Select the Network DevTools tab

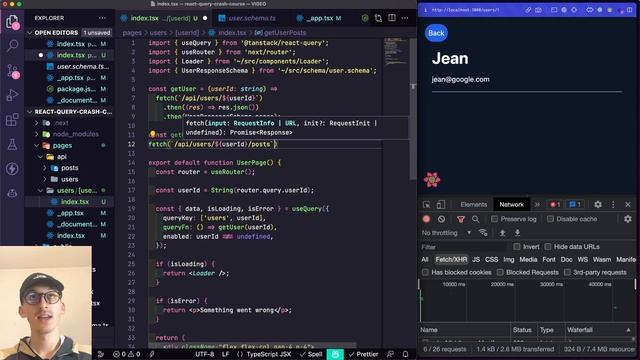pyautogui.click(x=511, y=204)
